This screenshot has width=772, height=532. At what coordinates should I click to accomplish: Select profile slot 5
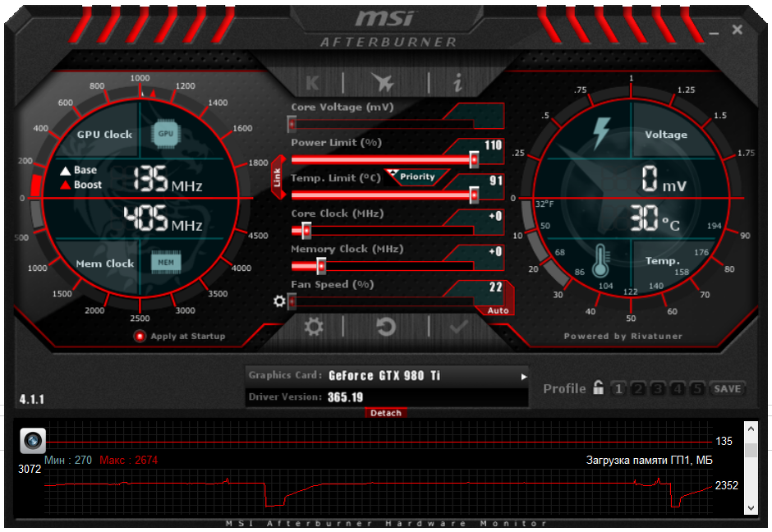[x=697, y=389]
